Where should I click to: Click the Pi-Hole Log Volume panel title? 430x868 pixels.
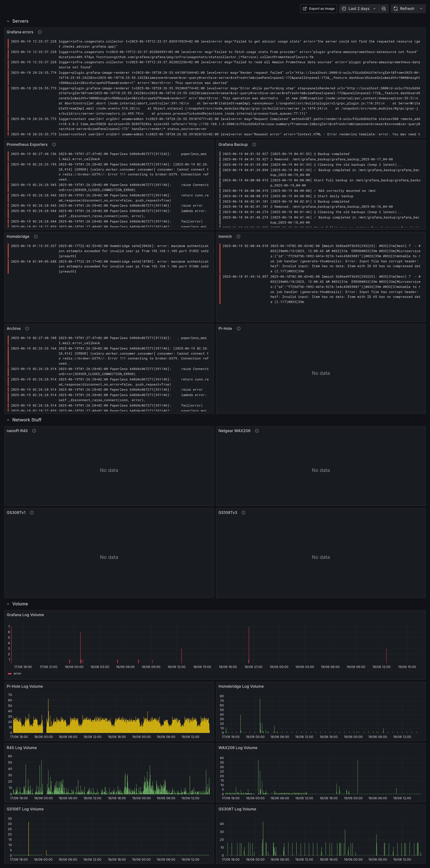click(x=25, y=686)
